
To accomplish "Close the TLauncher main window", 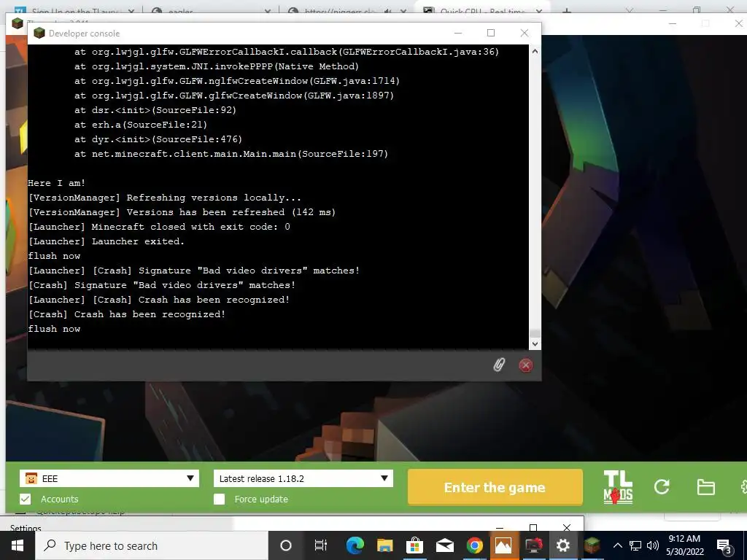I will pyautogui.click(x=738, y=23).
